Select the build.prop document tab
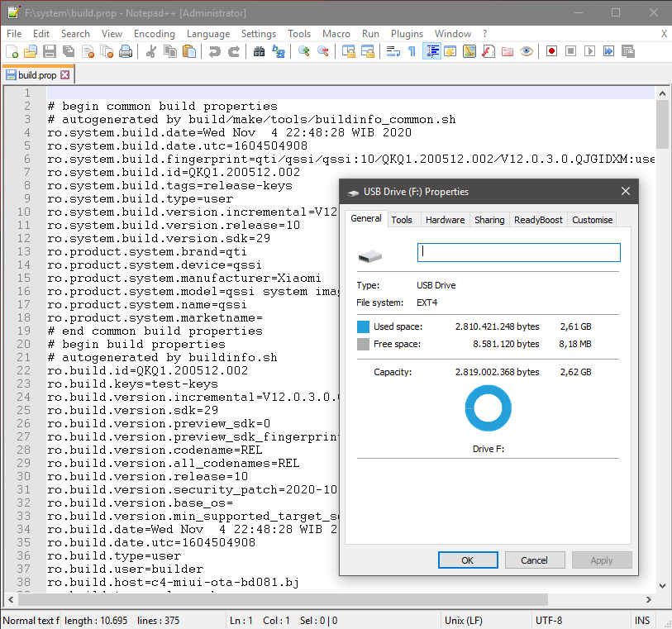The height and width of the screenshot is (629, 672). tap(39, 75)
